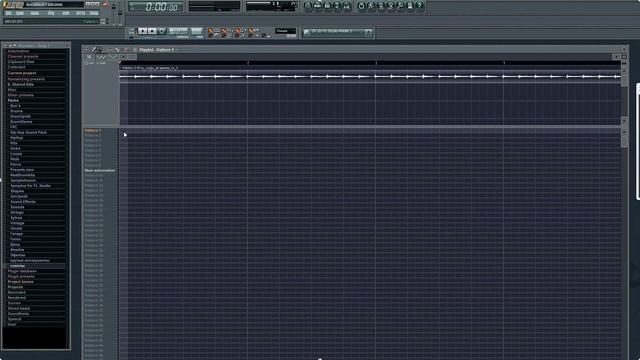Click the tempo display
Screen dimensions: 640x360
[x=178, y=31]
